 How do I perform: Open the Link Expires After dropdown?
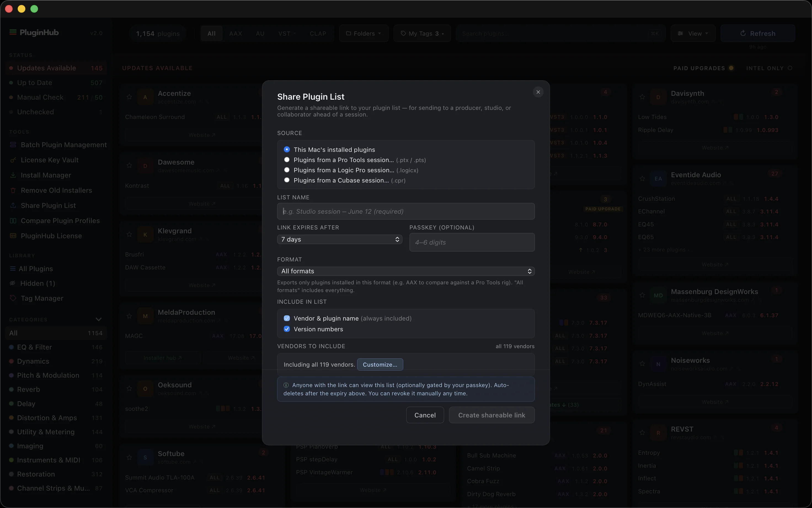[340, 239]
